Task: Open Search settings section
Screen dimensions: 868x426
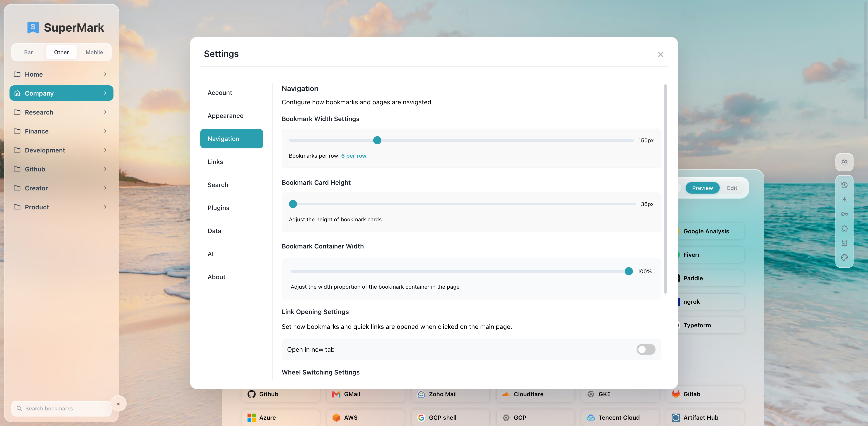Action: click(231, 185)
